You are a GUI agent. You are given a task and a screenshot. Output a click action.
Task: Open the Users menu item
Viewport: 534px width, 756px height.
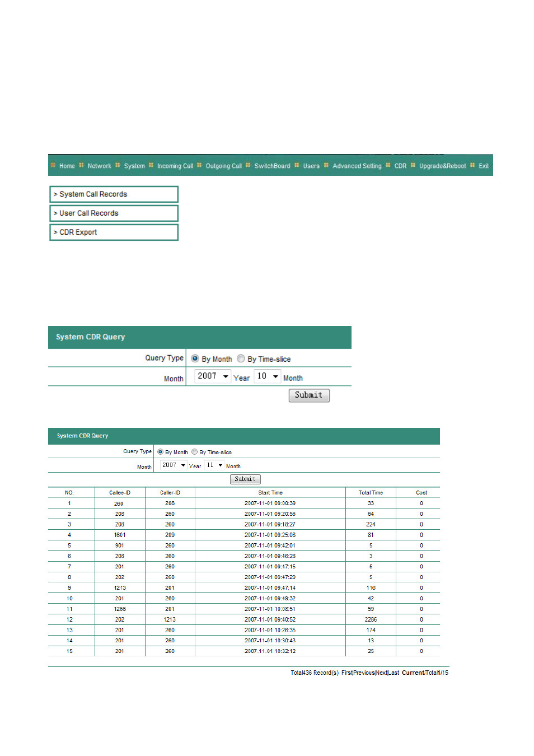tap(311, 166)
